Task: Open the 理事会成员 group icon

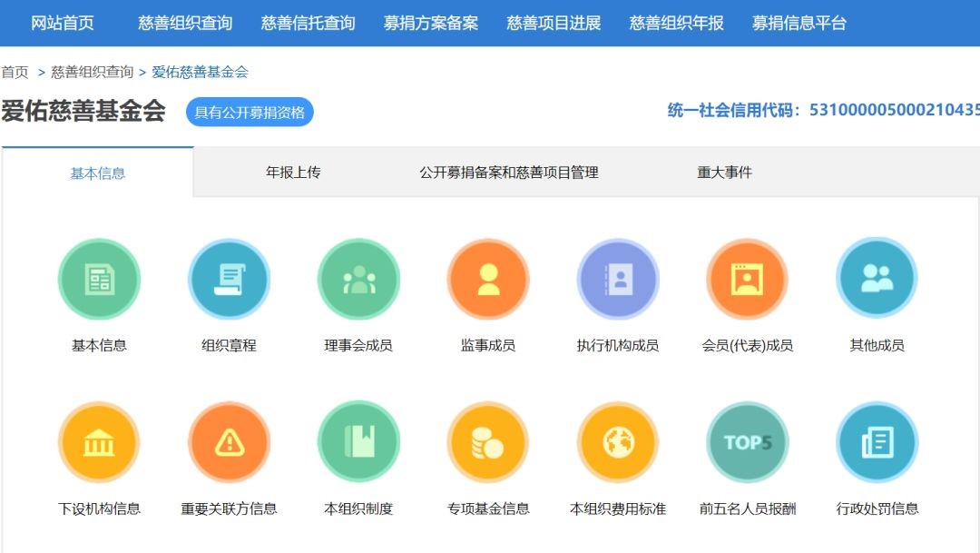Action: pos(358,279)
